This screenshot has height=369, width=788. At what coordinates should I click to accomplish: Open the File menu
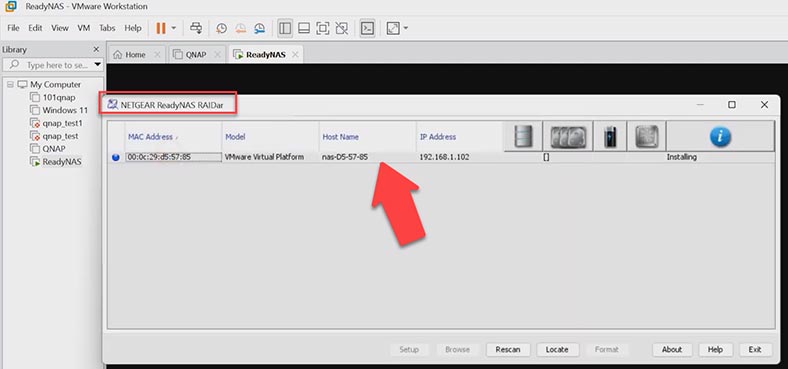[x=14, y=28]
